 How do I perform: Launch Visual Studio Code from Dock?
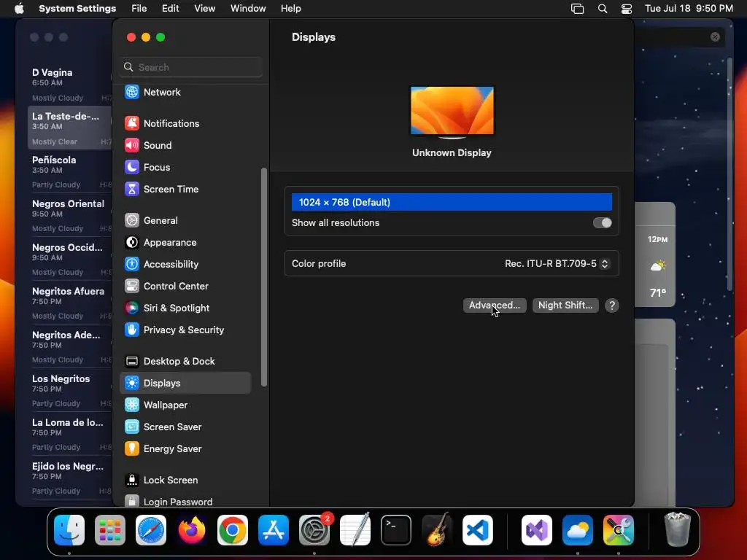pos(478,530)
